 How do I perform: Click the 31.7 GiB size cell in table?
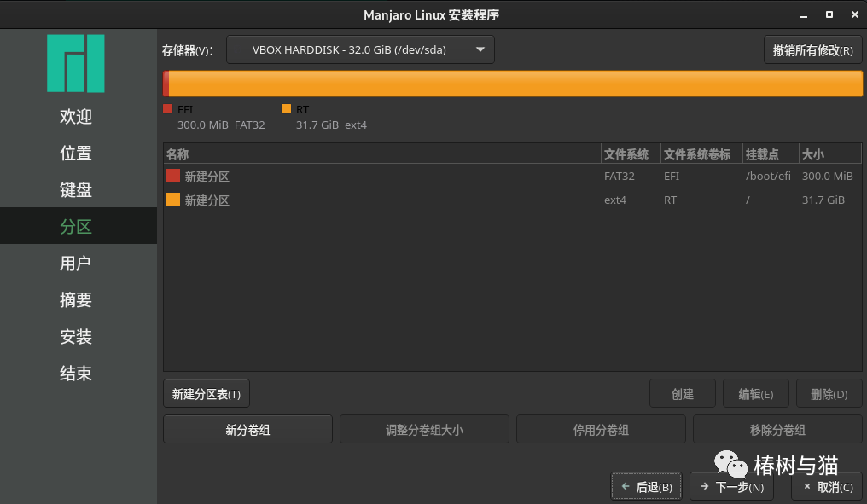tap(823, 200)
